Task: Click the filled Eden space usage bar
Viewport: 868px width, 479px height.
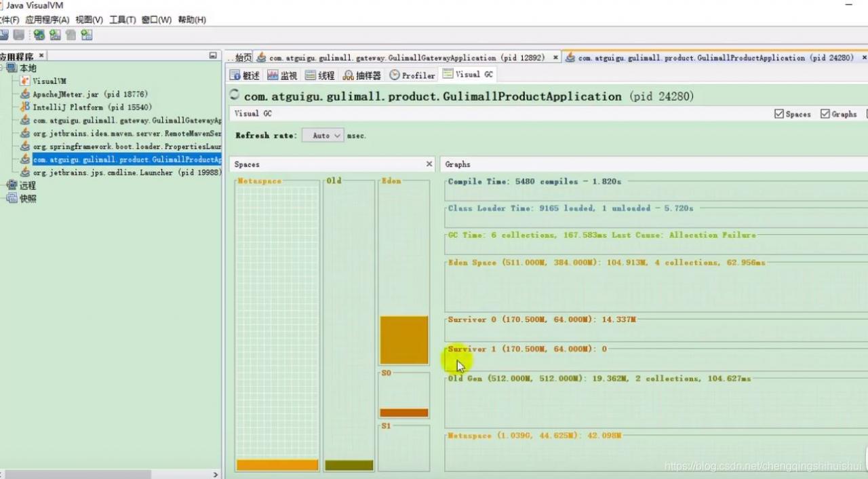Action: click(404, 340)
